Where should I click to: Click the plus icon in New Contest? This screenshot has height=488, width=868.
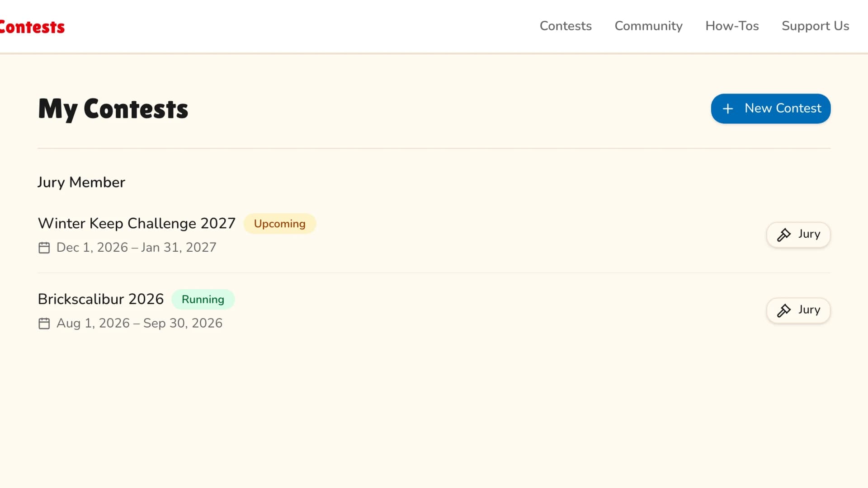728,109
